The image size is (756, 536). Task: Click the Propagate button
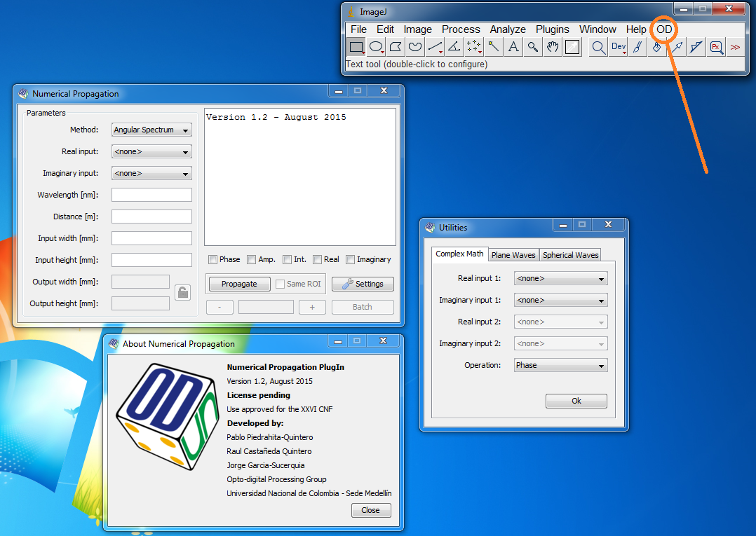pyautogui.click(x=239, y=284)
